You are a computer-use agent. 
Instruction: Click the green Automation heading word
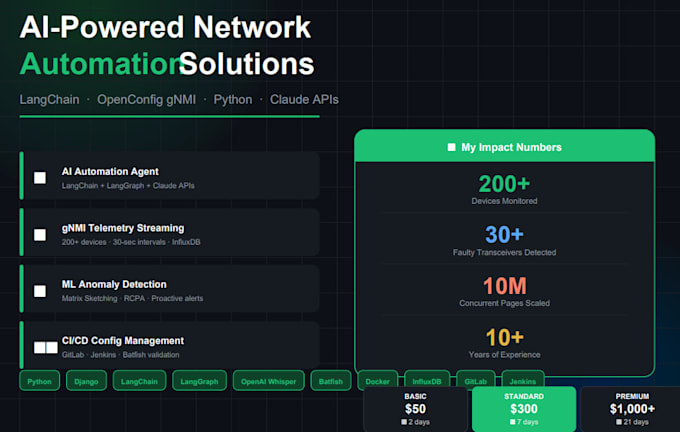pyautogui.click(x=102, y=64)
